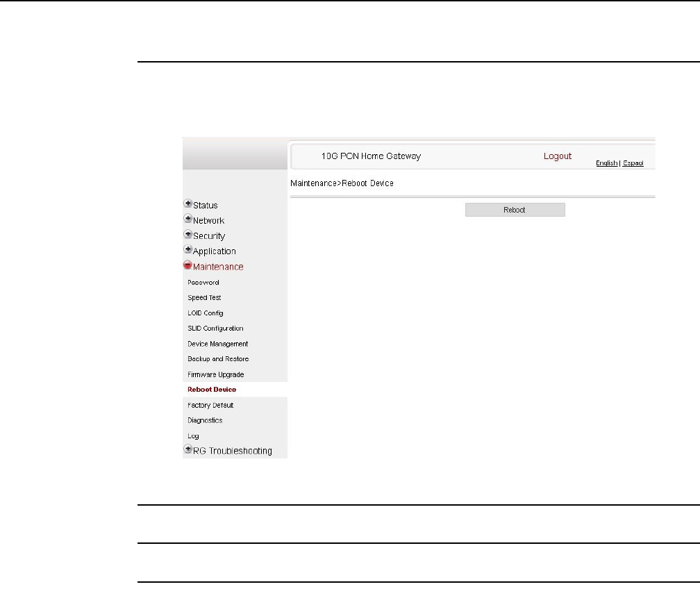Image resolution: width=700 pixels, height=589 pixels.
Task: Select the Reboot Device entry
Action: tap(212, 390)
